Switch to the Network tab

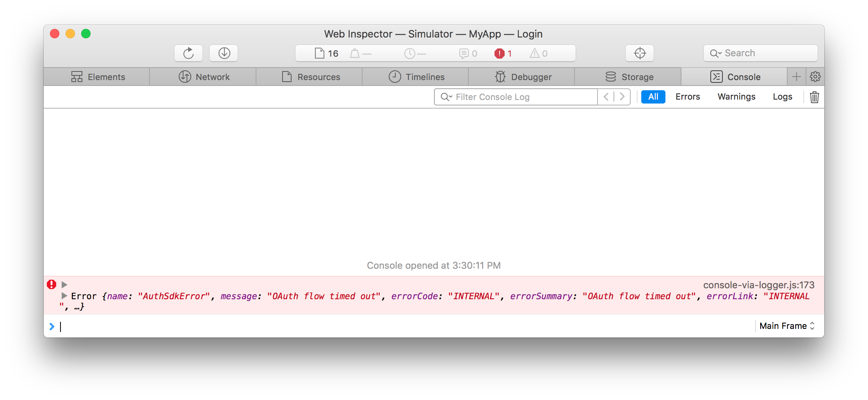(204, 77)
